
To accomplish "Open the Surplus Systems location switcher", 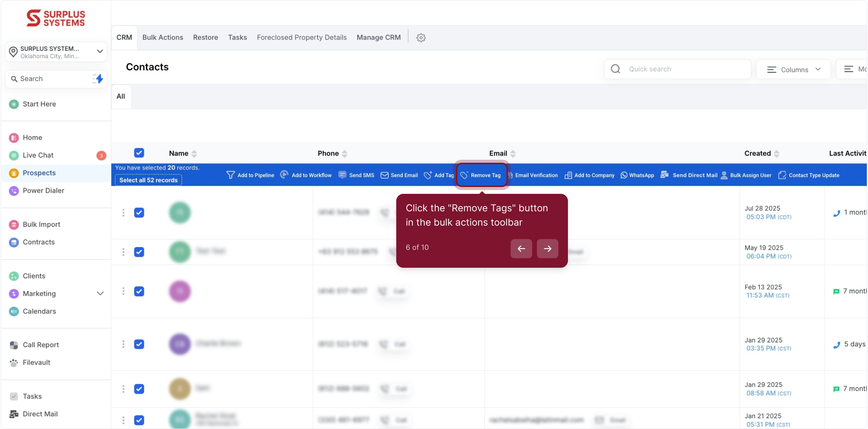I will click(56, 52).
